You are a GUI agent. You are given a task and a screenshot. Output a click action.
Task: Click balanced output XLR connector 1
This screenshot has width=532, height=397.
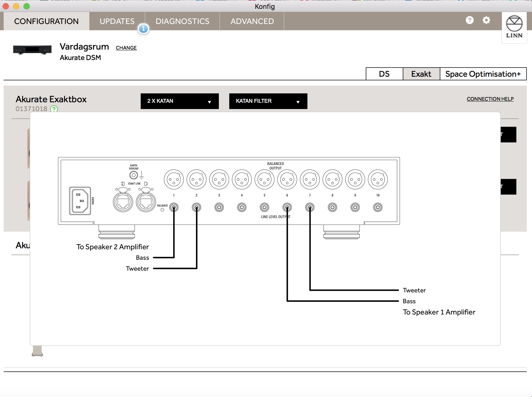174,179
